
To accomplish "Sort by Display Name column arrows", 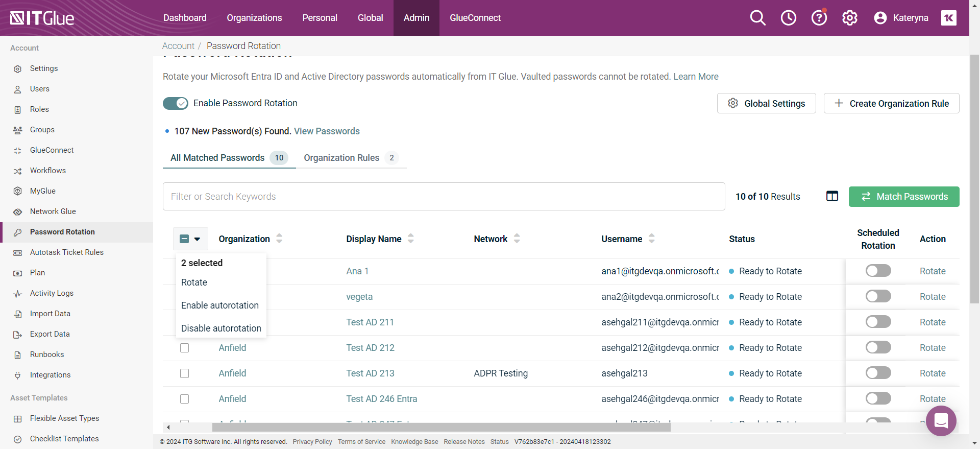I will point(411,239).
